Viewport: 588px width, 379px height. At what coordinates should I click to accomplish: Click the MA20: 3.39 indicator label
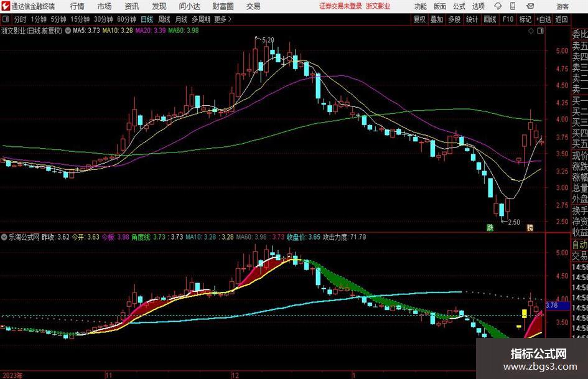(x=151, y=30)
